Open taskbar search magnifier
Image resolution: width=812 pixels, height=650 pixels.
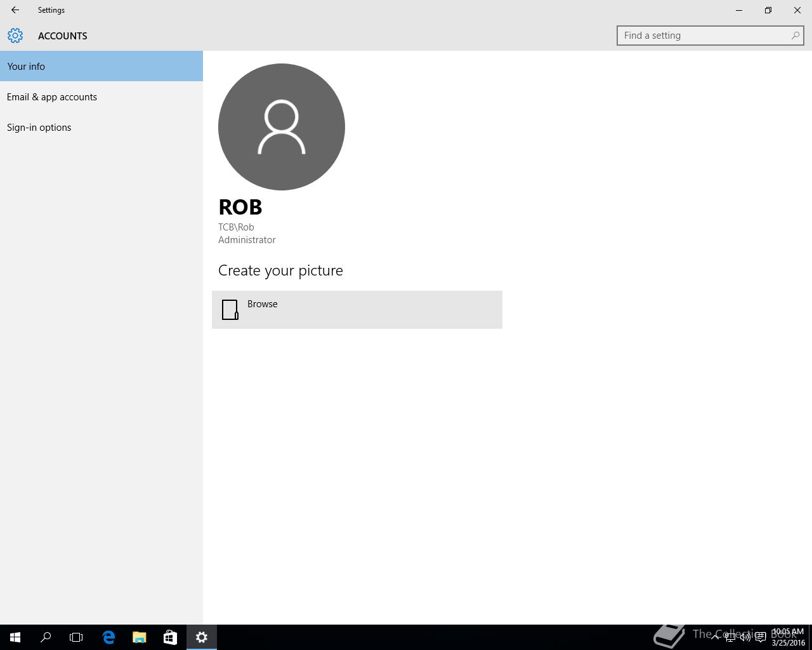click(46, 637)
